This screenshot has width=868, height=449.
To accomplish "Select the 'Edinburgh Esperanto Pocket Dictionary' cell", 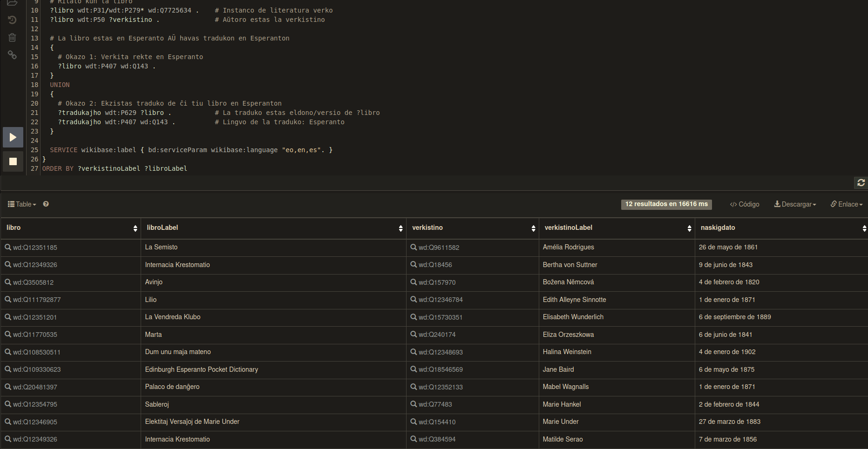I will (x=273, y=370).
